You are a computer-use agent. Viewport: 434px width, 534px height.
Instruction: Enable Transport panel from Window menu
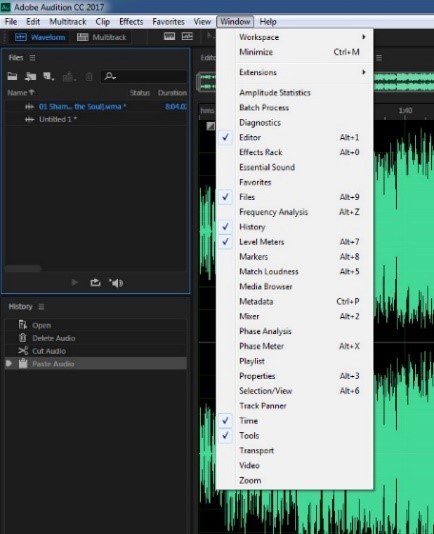click(294, 450)
